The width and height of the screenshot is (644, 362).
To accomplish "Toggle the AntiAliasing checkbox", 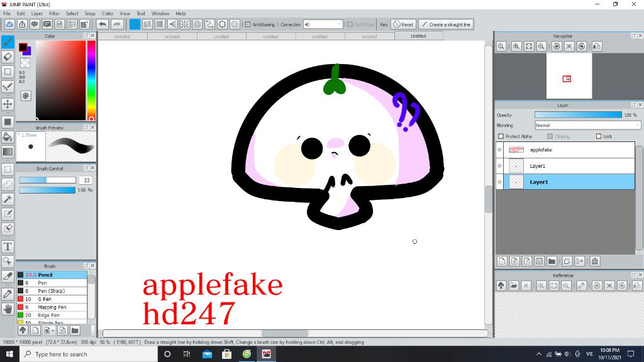I will click(248, 25).
